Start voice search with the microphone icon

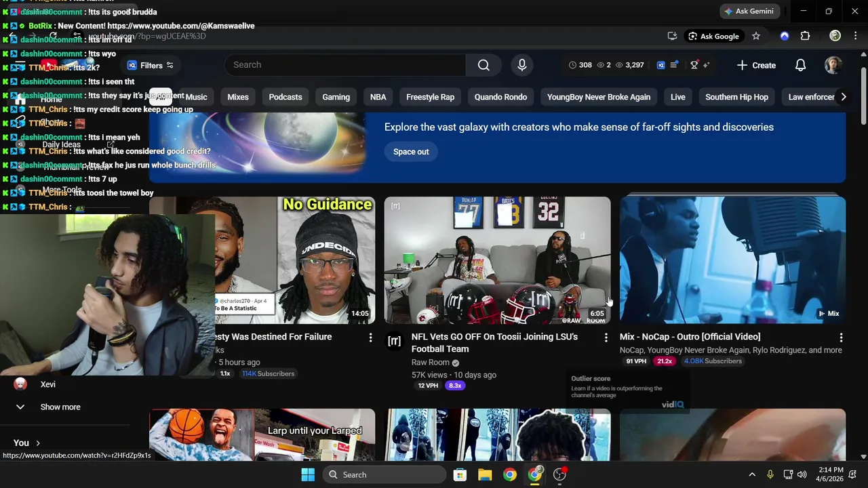click(x=522, y=65)
